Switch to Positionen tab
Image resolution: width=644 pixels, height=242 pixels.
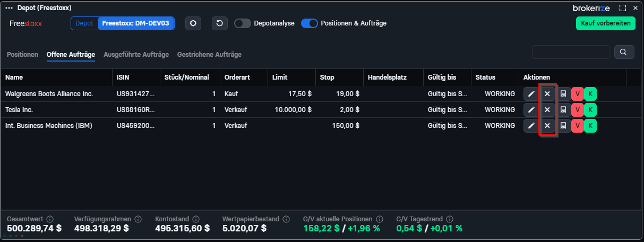[22, 55]
